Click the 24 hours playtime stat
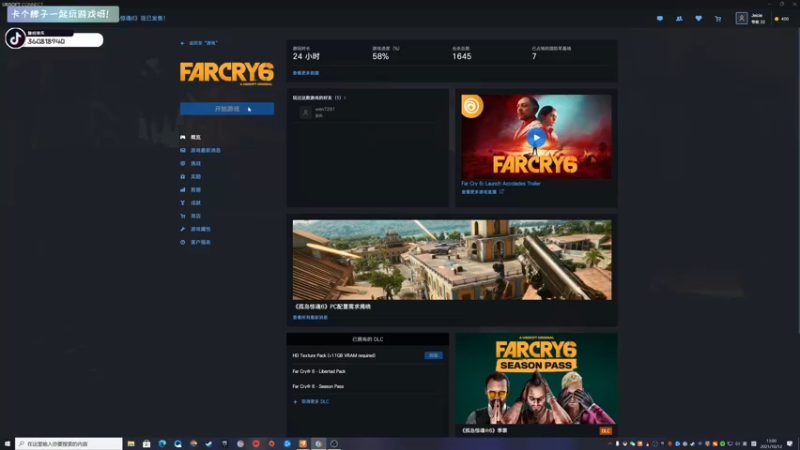The width and height of the screenshot is (800, 450). tap(306, 57)
